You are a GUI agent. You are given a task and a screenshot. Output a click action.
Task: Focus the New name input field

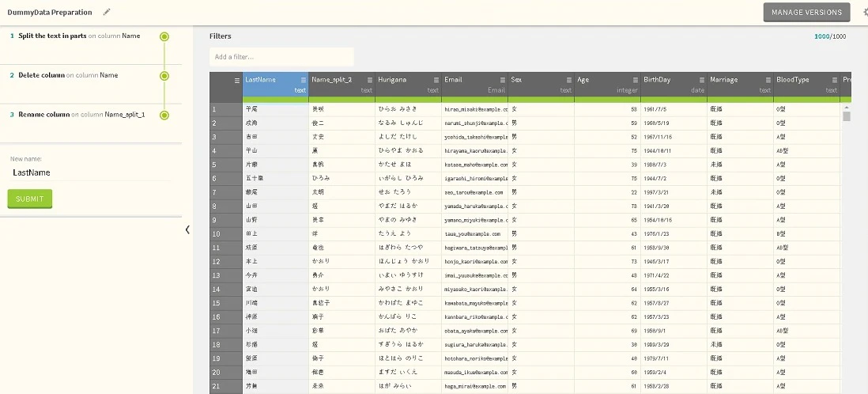pos(91,172)
